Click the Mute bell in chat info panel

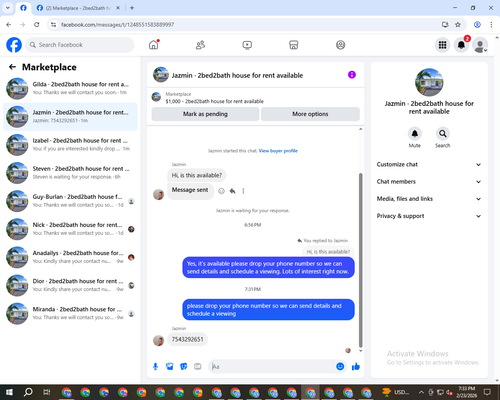415,134
